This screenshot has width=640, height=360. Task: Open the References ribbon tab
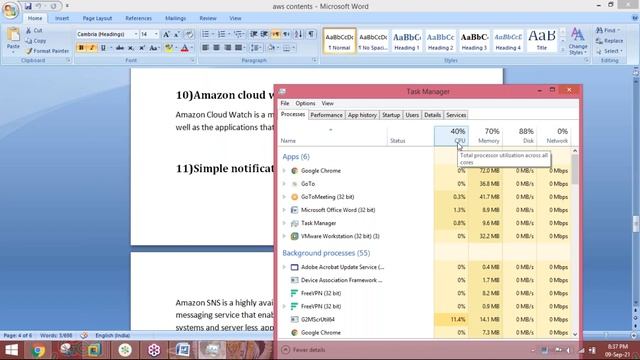click(x=138, y=18)
